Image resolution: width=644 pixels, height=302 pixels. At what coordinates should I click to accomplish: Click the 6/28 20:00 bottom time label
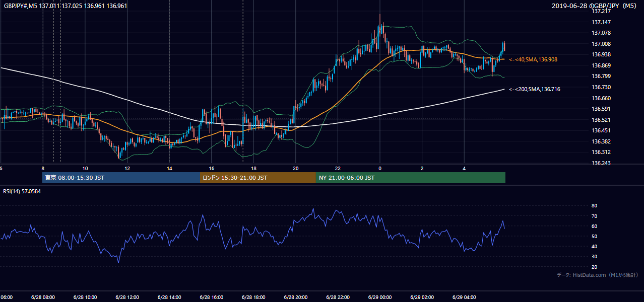pos(295,297)
